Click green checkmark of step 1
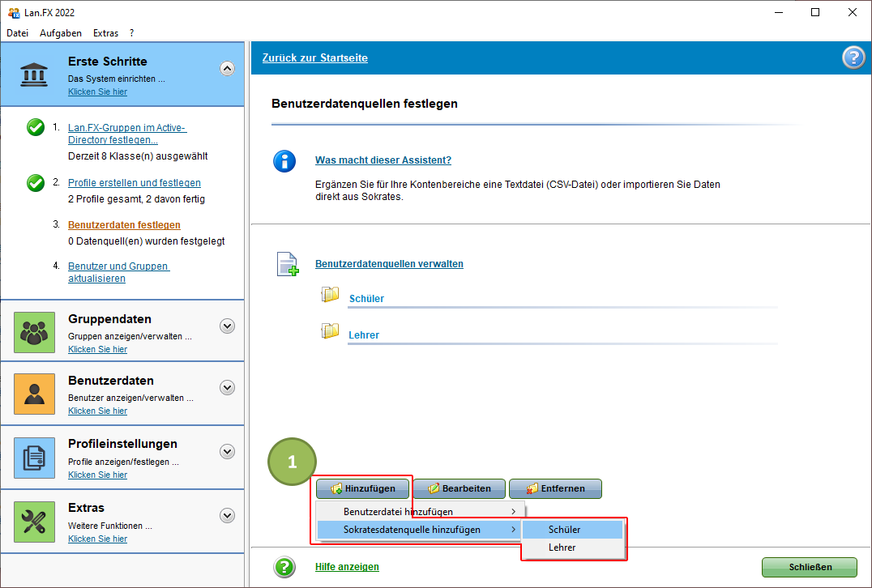 36,127
